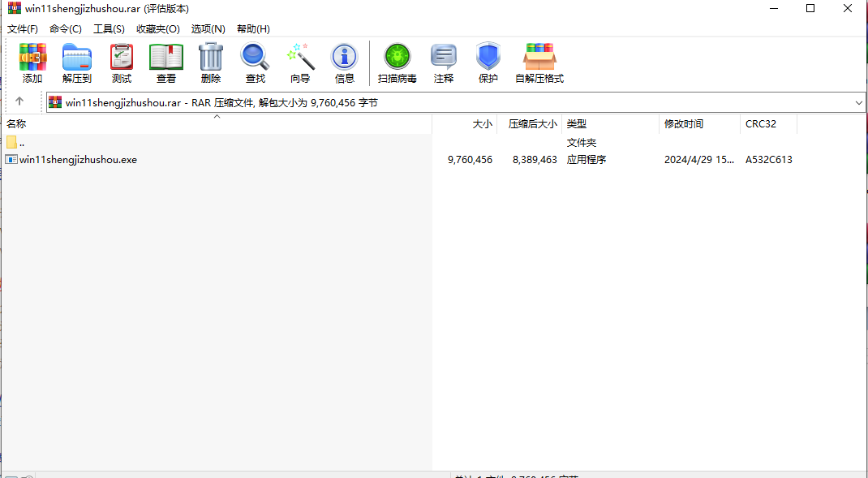Sort by the 修改时间 column header

700,124
